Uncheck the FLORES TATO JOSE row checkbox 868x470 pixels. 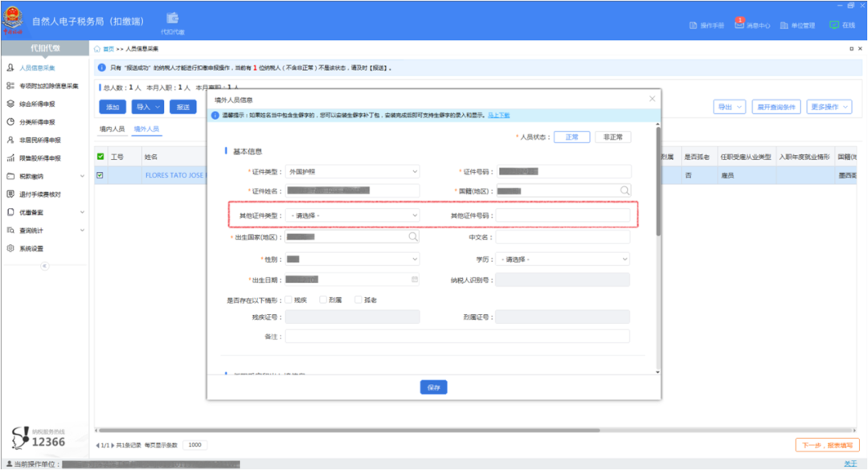point(100,175)
